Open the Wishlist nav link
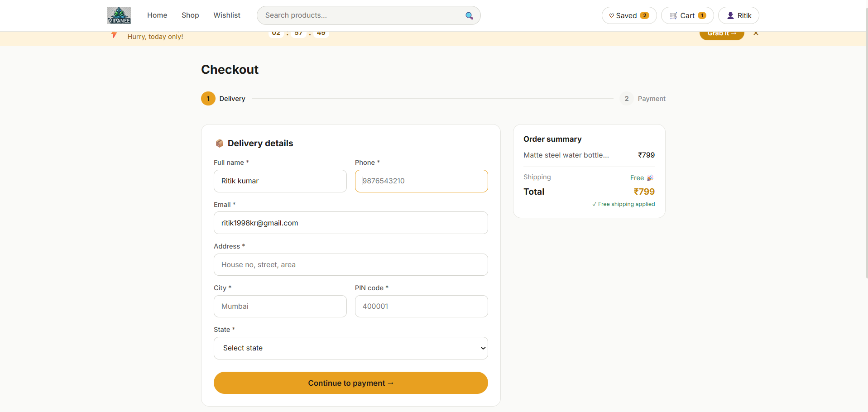Image resolution: width=868 pixels, height=412 pixels. point(227,15)
